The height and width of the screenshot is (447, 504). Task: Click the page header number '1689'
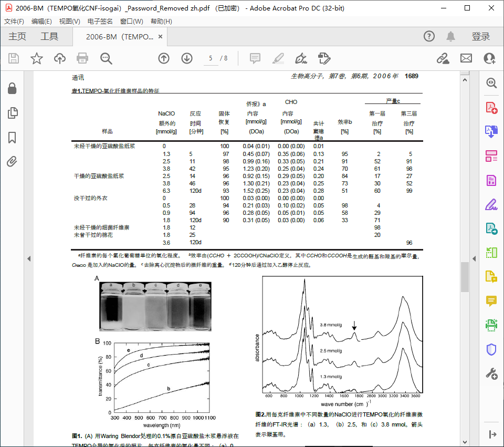coord(412,76)
